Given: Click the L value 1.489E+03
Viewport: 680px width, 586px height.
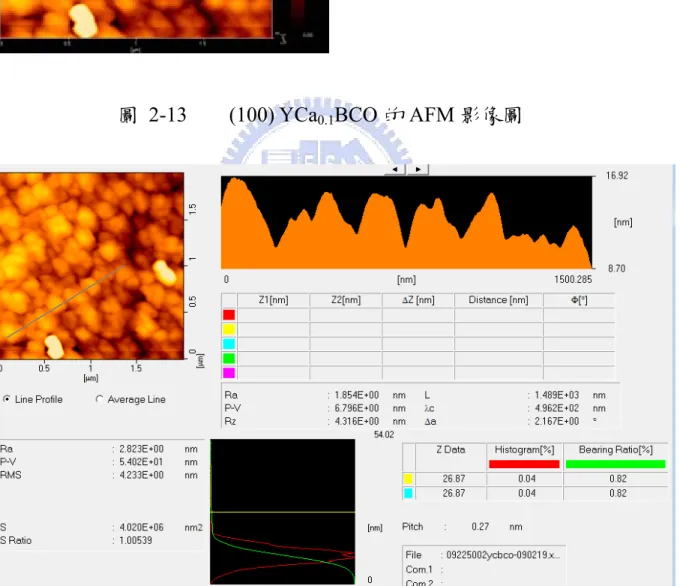Looking at the screenshot, I should point(556,395).
